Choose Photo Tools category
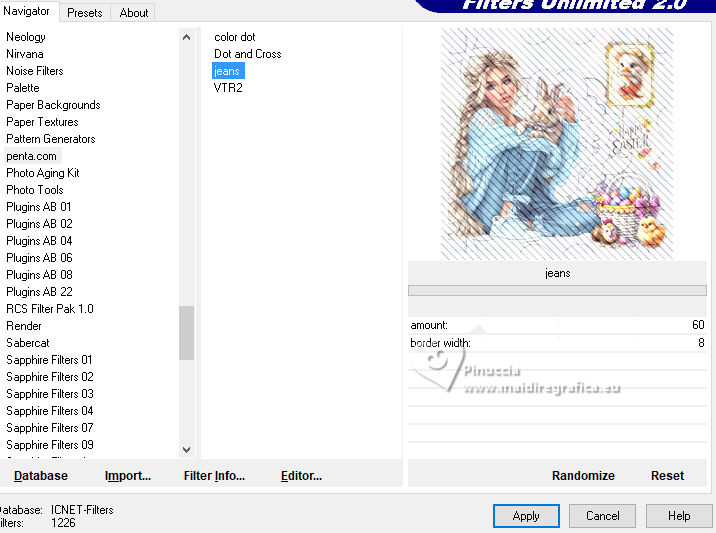 (x=35, y=190)
